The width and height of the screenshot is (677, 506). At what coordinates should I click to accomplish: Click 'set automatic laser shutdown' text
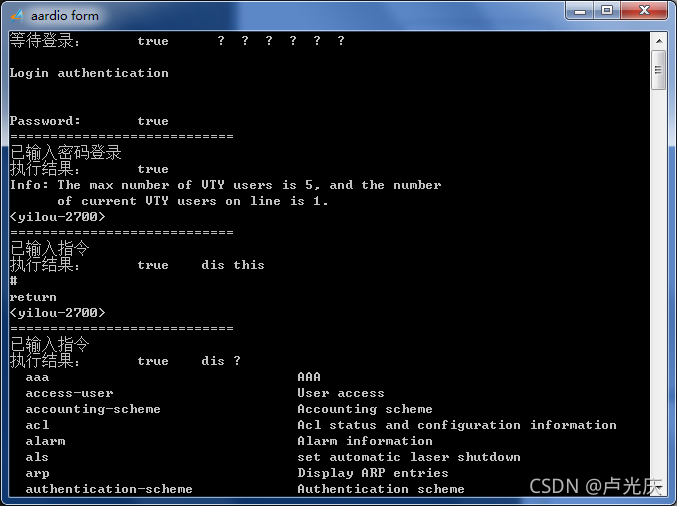(x=409, y=457)
